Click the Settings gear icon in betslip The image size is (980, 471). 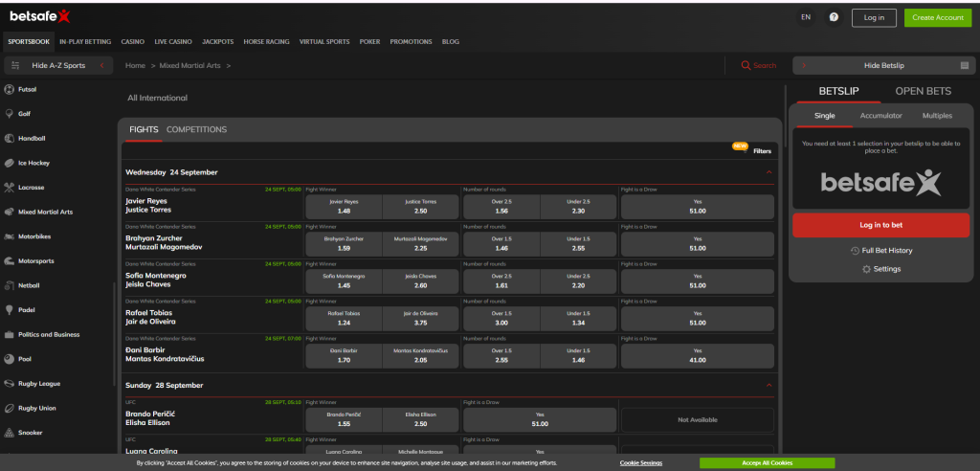pyautogui.click(x=866, y=269)
